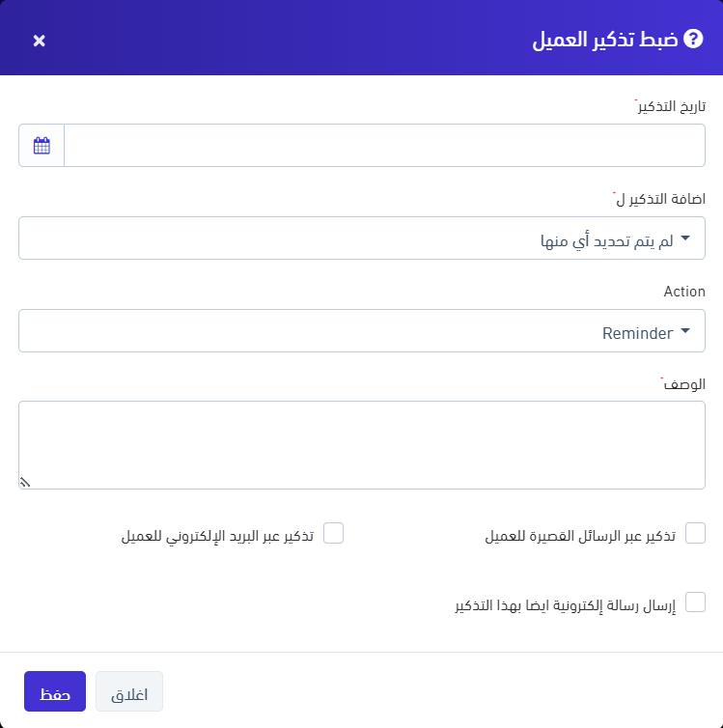Open the calendar date picker icon
Screen dimensions: 723x728
tap(42, 146)
